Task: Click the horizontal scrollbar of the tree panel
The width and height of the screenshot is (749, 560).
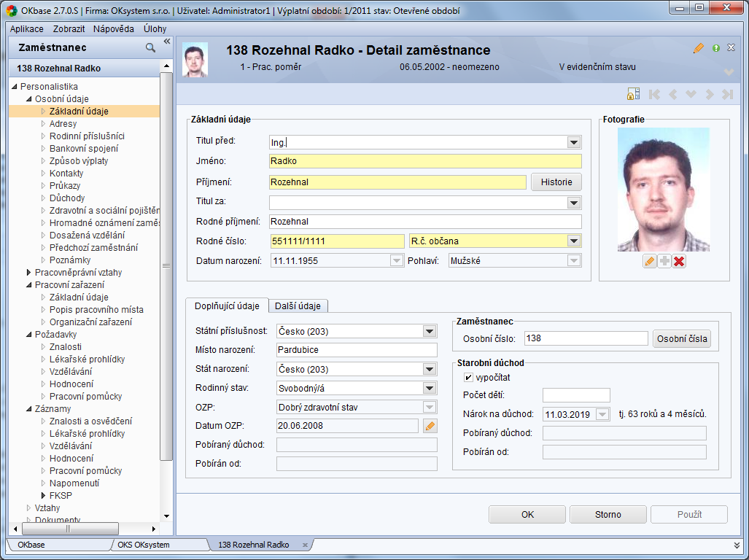Action: coord(70,529)
